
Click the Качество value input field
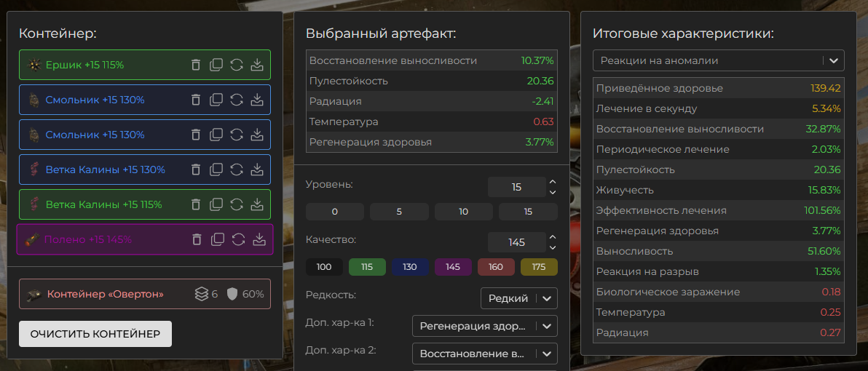[x=516, y=242]
